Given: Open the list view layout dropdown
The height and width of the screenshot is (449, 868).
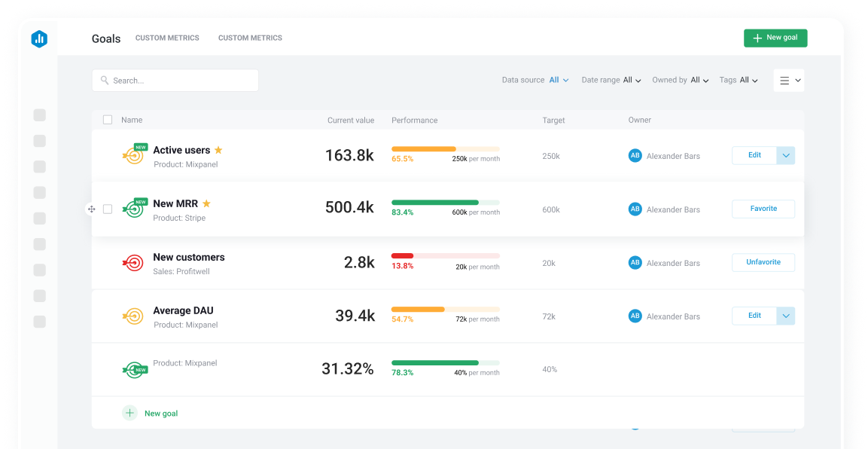Looking at the screenshot, I should [789, 81].
